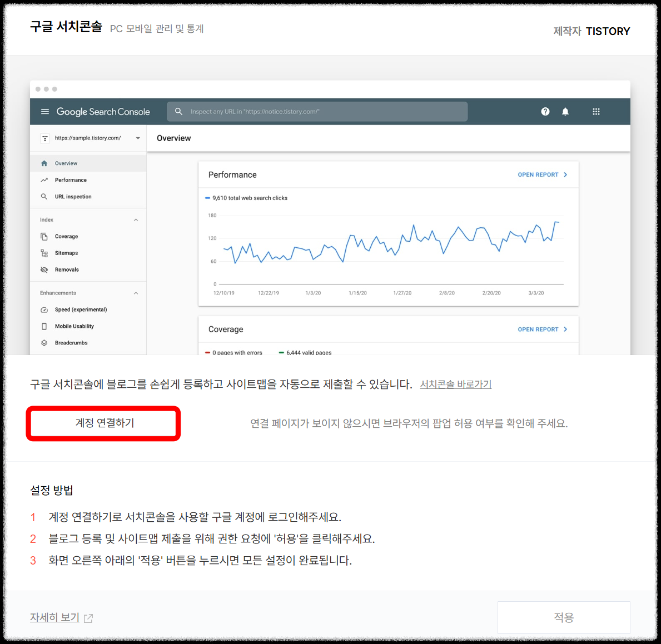Click the 구글 서치콘솔 title
Image resolution: width=661 pixels, height=644 pixels.
66,27
